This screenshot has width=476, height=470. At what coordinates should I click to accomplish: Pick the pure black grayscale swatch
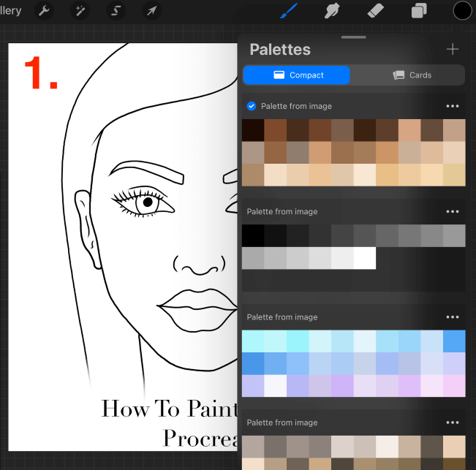point(253,236)
